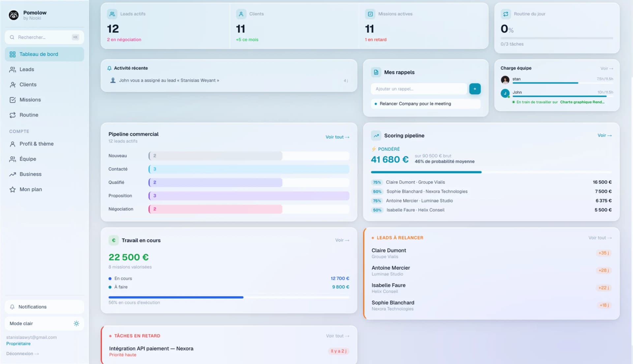
Task: Click the Antoine Mercier · Luminae Studio scoring row
Action: pos(491,201)
